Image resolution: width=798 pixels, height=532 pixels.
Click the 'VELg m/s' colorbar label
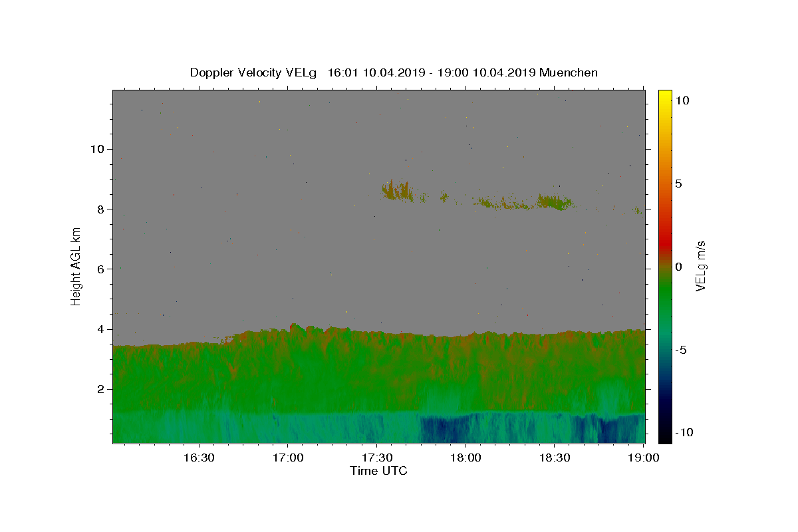coord(701,266)
